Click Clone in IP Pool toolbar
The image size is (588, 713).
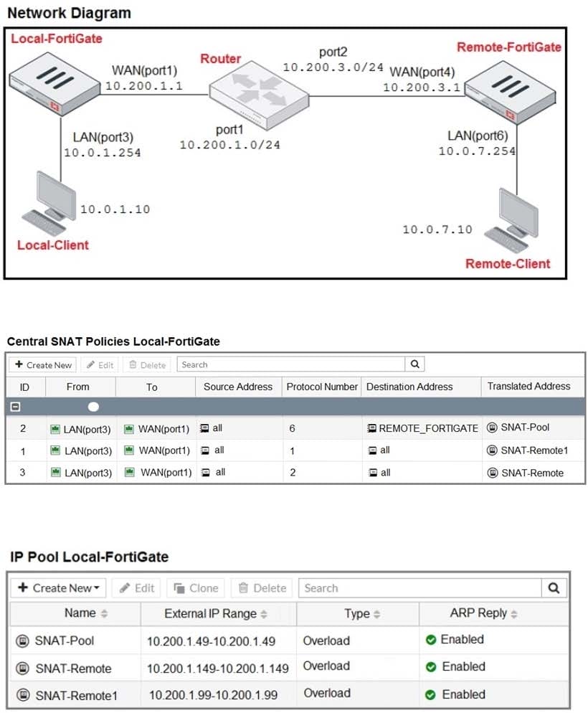196,588
